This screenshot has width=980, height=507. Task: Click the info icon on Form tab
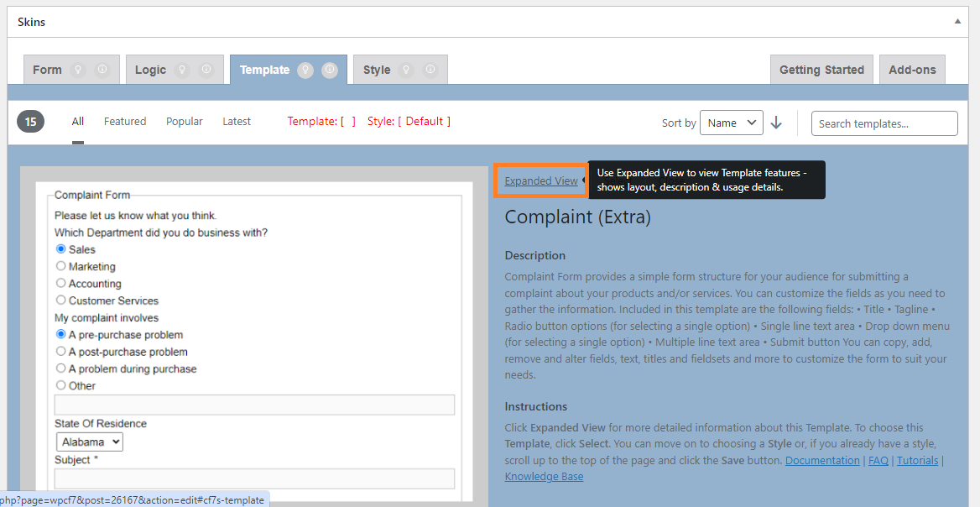tap(102, 71)
